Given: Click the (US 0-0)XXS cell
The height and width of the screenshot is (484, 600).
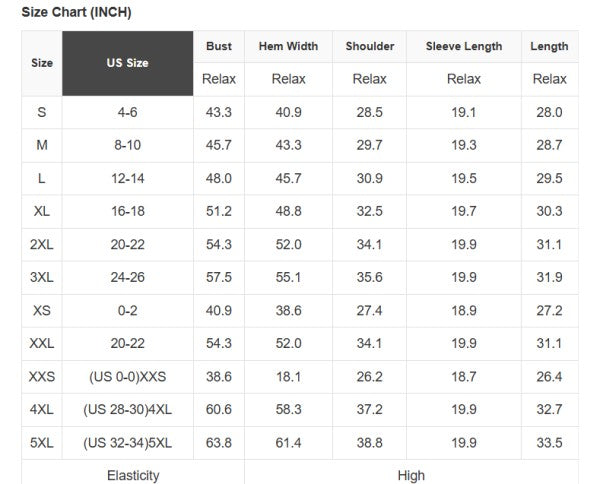Looking at the screenshot, I should [127, 377].
